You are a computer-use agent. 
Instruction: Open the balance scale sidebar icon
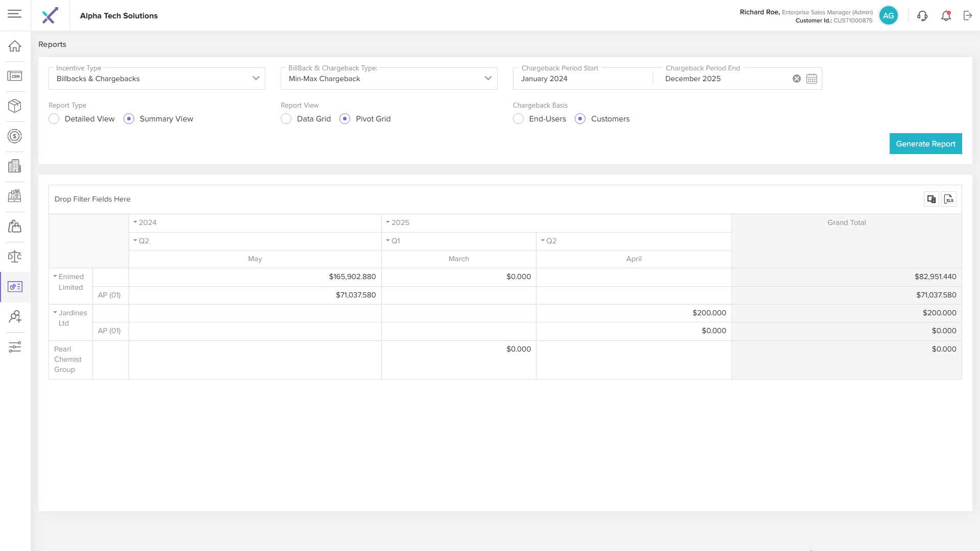(15, 256)
